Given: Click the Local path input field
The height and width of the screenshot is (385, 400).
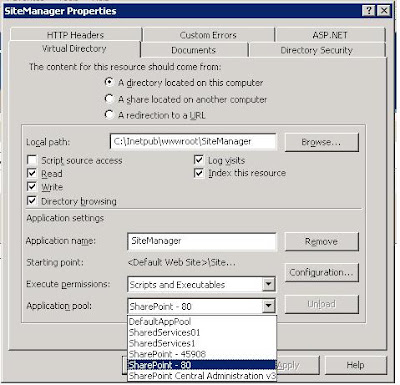Looking at the screenshot, I should [193, 142].
